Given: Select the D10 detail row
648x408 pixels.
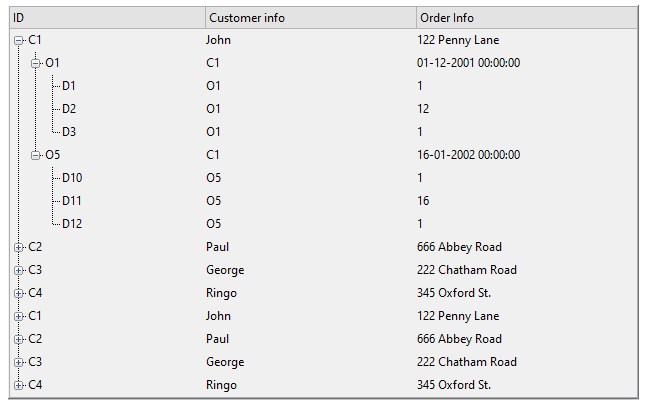Looking at the screenshot, I should 72,178.
